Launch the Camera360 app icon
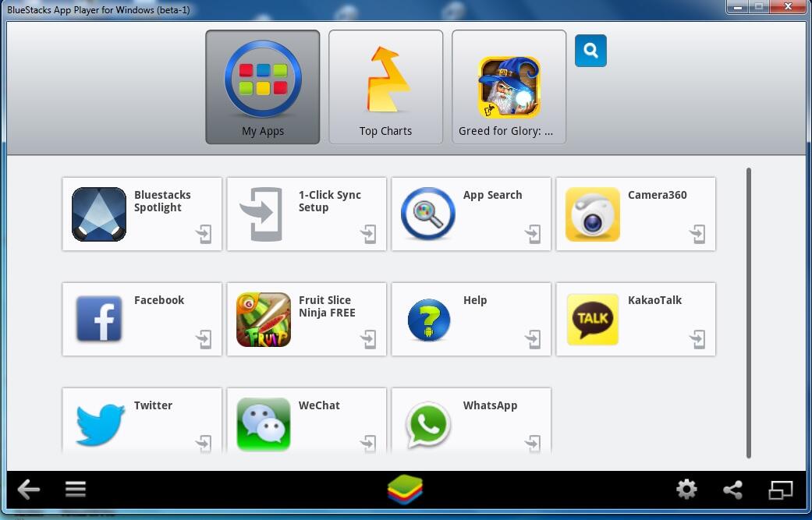 click(x=593, y=214)
